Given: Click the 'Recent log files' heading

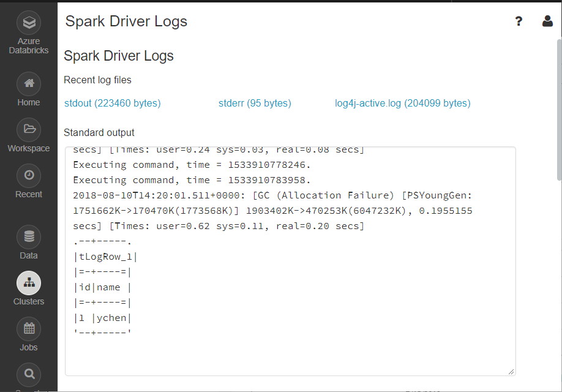Looking at the screenshot, I should point(97,80).
